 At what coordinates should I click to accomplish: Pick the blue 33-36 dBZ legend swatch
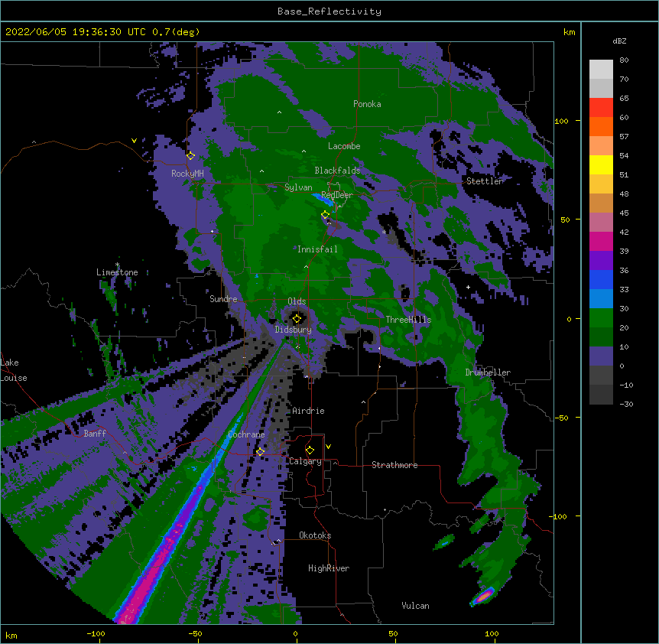coord(601,279)
